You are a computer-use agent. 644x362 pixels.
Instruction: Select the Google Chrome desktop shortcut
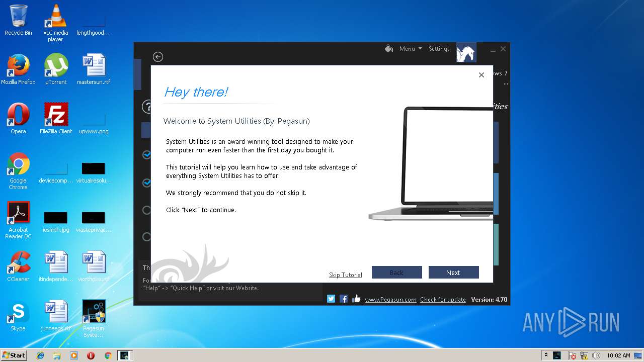pos(18,171)
